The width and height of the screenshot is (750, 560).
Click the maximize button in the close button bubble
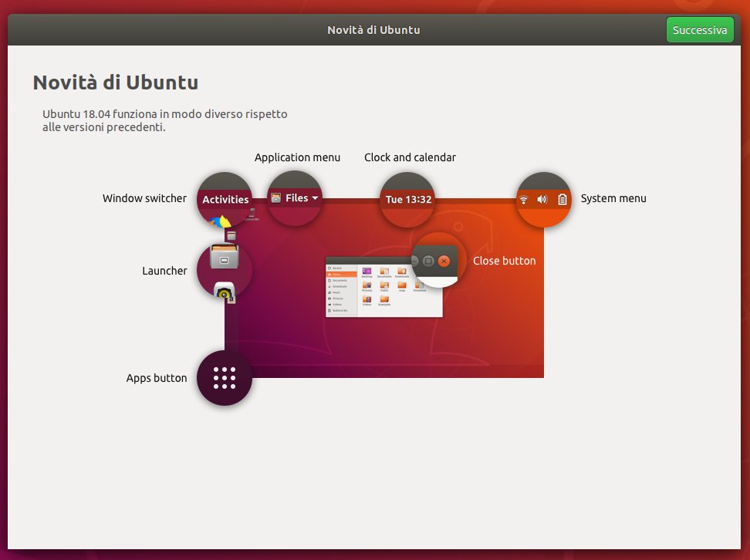click(x=428, y=261)
